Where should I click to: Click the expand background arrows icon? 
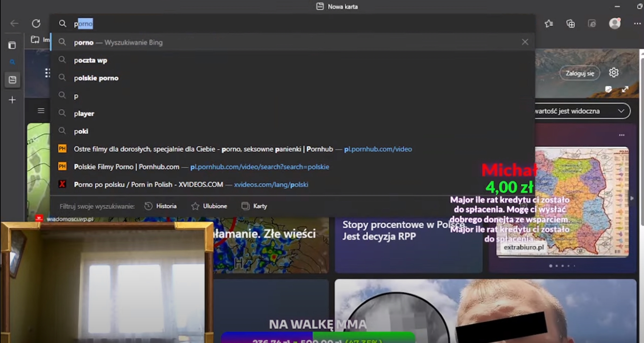(625, 89)
